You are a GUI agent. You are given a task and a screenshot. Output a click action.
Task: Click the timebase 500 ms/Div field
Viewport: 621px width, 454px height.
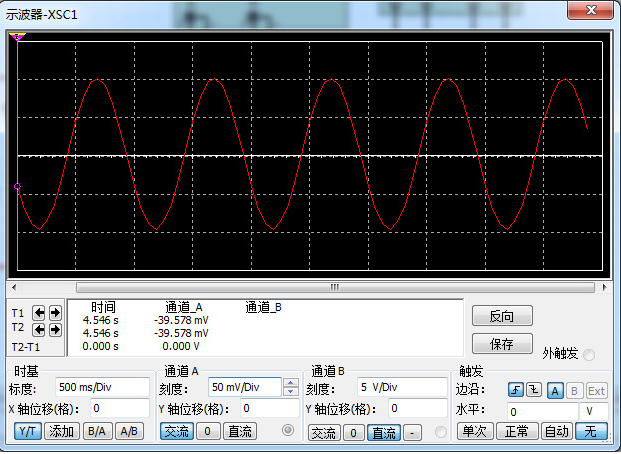tap(102, 388)
